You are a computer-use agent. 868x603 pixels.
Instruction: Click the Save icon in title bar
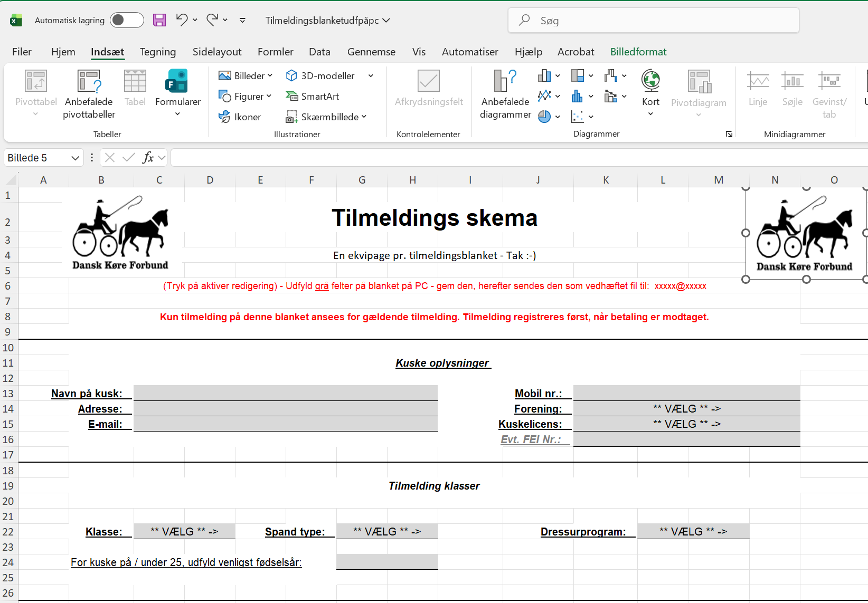coord(159,20)
